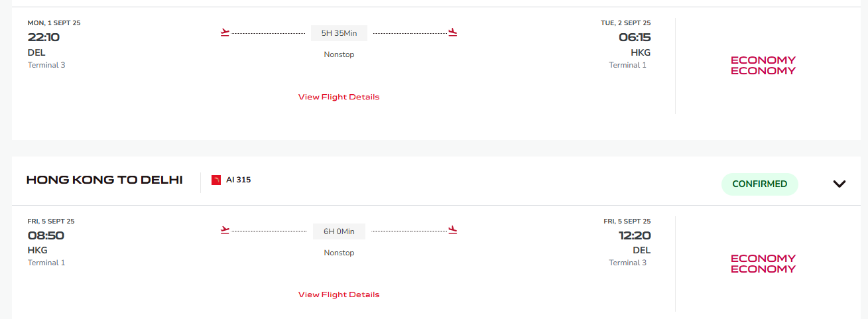Viewport: 868px width, 319px height.
Task: Click the 08:50 HKG departure time
Action: point(46,235)
